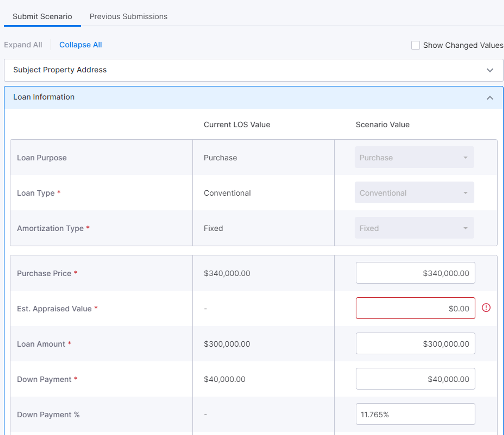Collapse the Loan Information section chevron

(490, 98)
